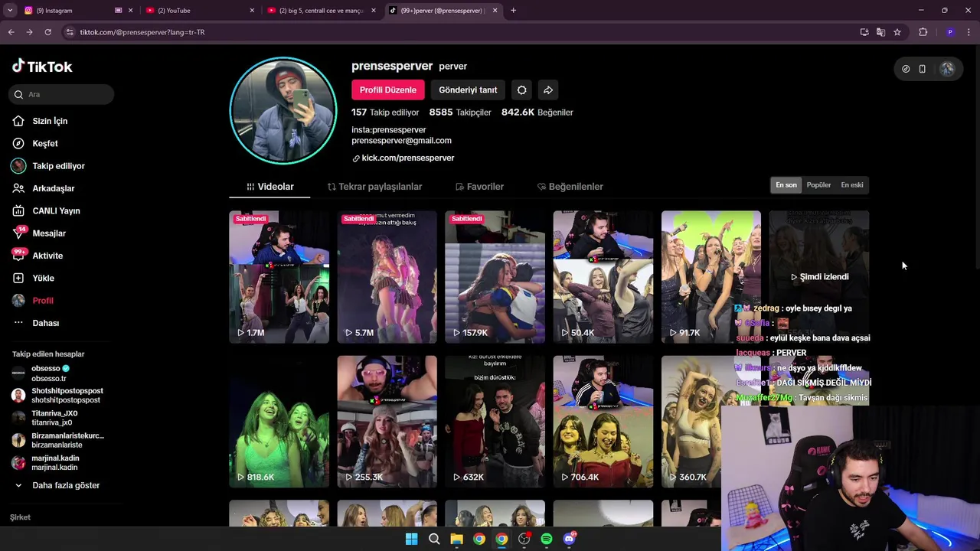Click the search field labeled Ara
980x551 pixels.
point(62,94)
